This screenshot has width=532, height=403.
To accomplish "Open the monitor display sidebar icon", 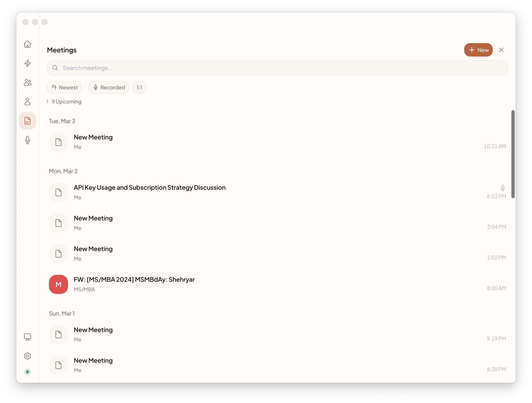I will click(x=28, y=337).
